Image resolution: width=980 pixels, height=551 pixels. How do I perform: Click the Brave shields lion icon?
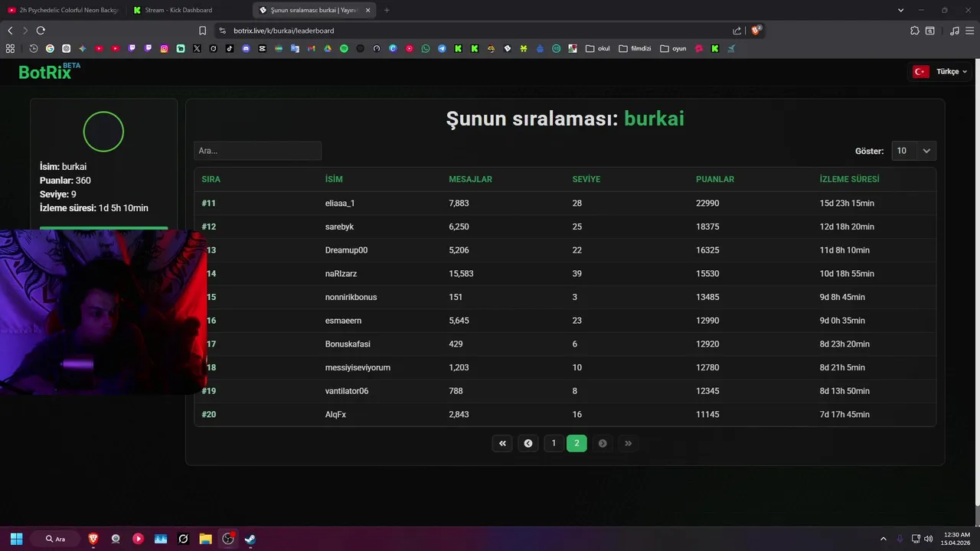[x=756, y=31]
